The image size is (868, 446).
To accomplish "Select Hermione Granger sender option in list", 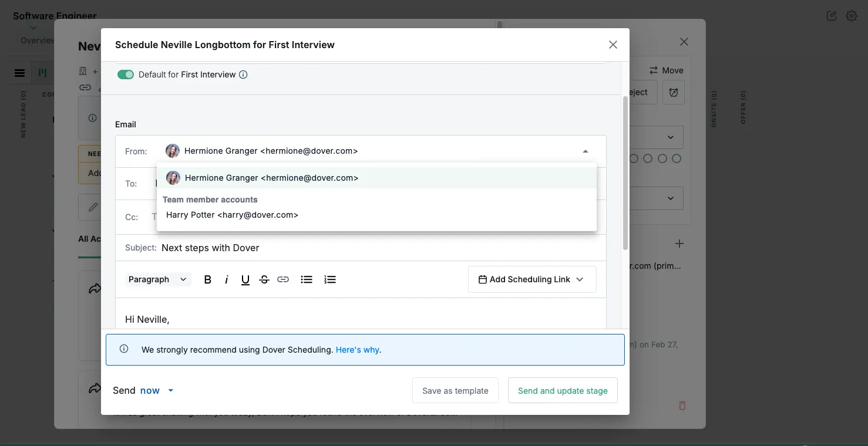I will coord(376,178).
